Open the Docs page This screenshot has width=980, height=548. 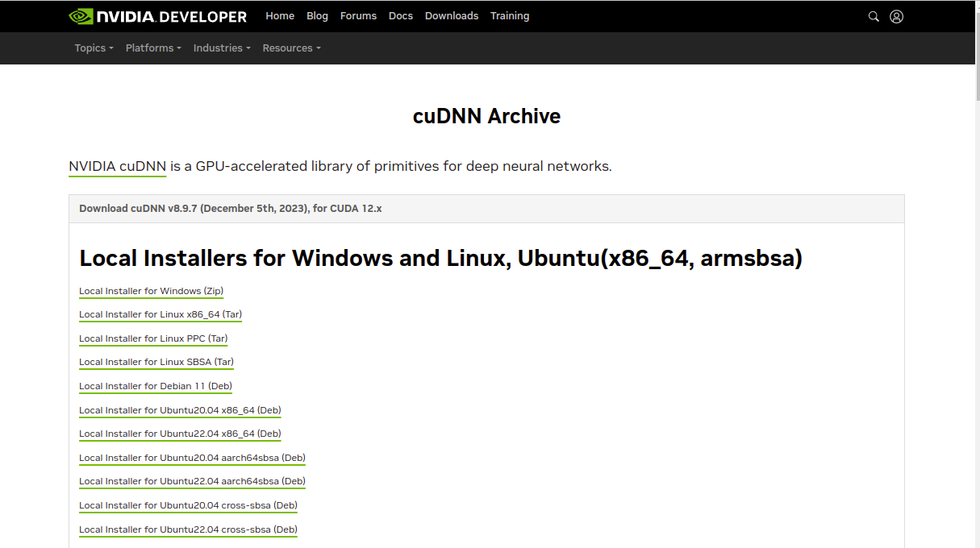[401, 16]
